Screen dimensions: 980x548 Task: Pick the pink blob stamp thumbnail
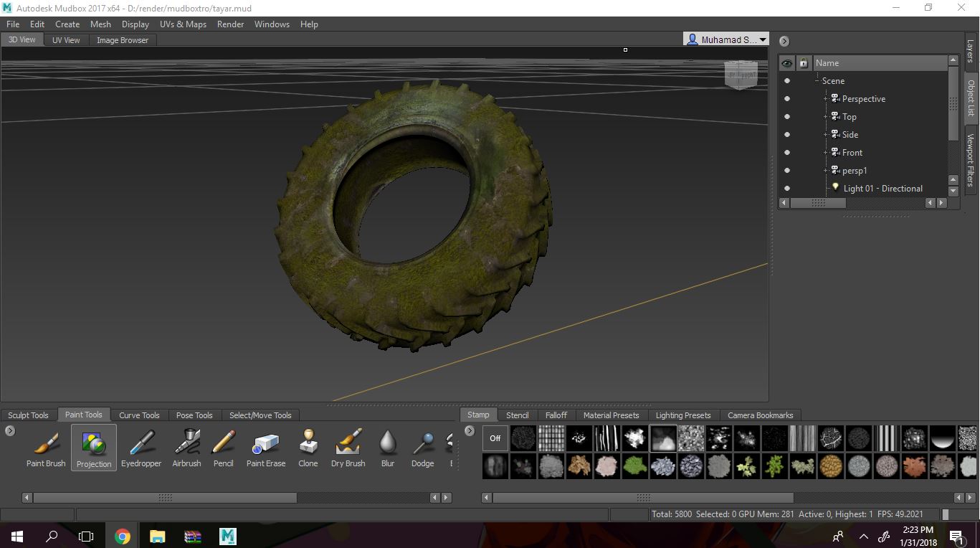607,466
